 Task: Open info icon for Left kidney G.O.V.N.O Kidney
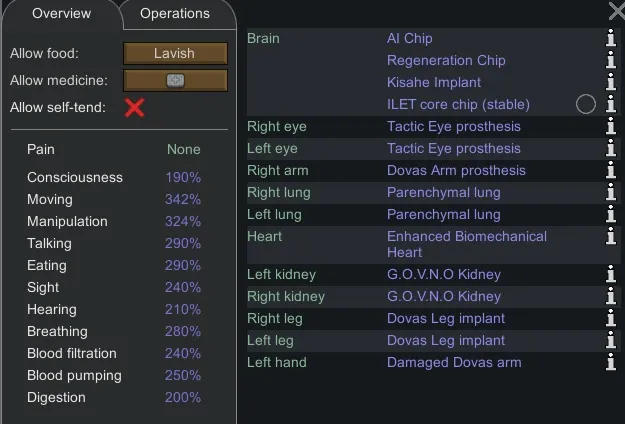coord(611,274)
